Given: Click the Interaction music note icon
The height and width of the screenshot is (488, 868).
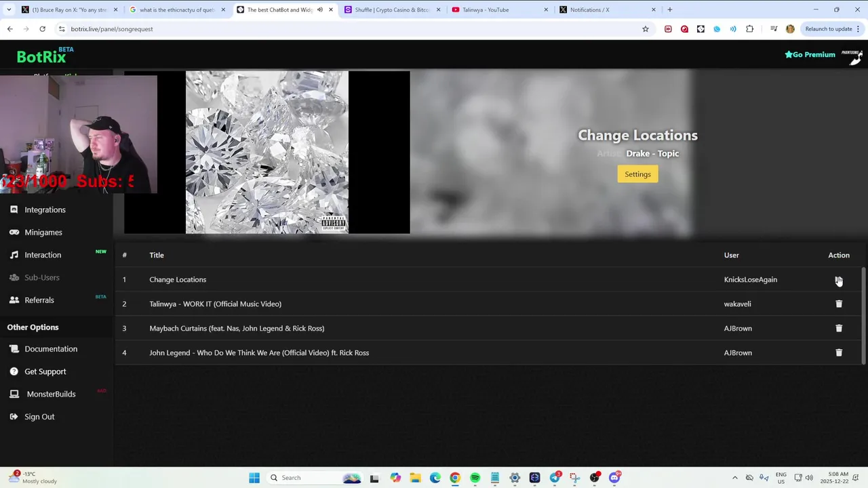Looking at the screenshot, I should [x=14, y=255].
